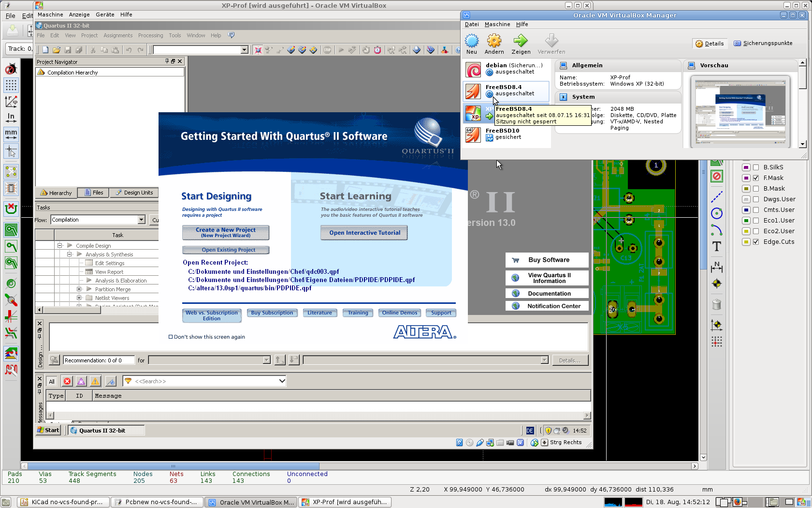Show filled zones icon in Pcbnew

pos(11,230)
